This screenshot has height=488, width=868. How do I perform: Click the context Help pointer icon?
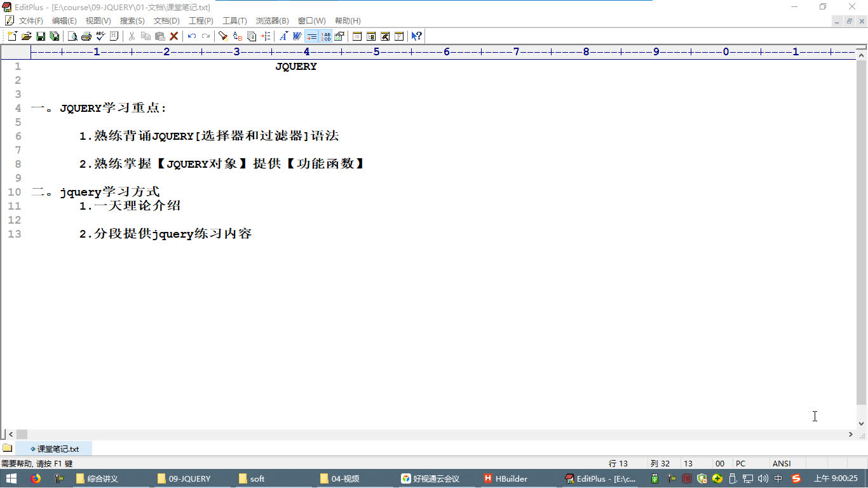(x=416, y=36)
